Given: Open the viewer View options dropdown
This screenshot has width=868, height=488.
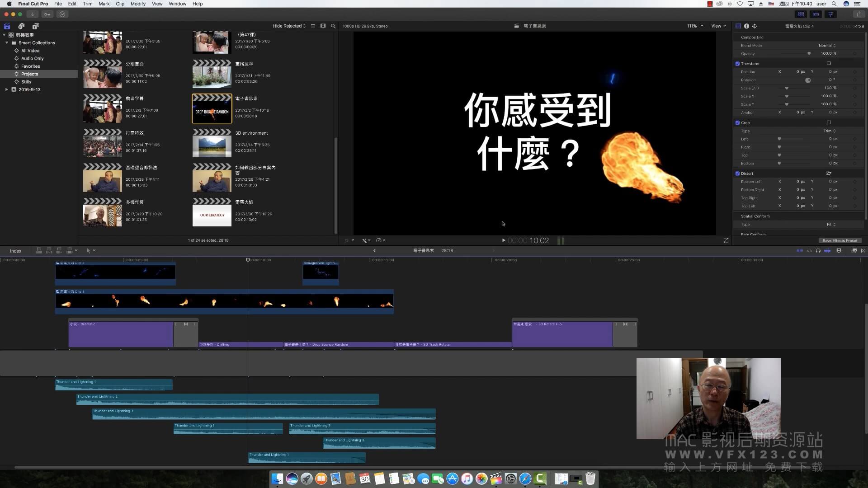Looking at the screenshot, I should click(718, 26).
